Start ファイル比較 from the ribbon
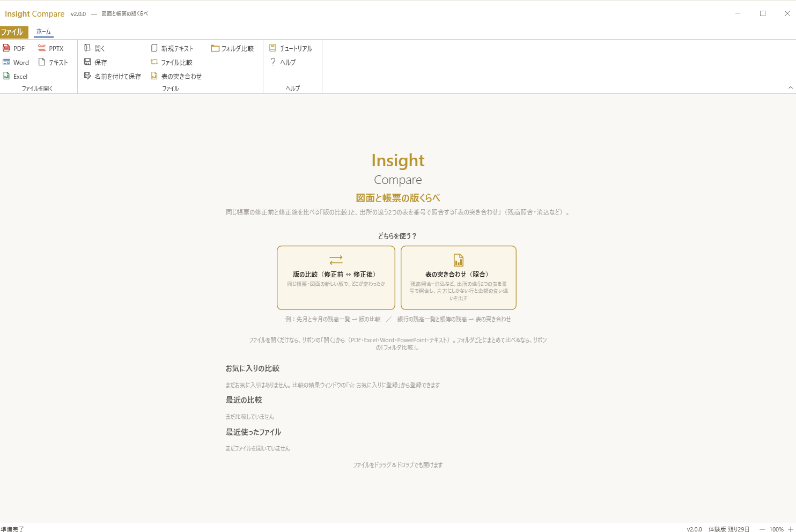Viewport: 796px width, 532px height. click(x=172, y=62)
